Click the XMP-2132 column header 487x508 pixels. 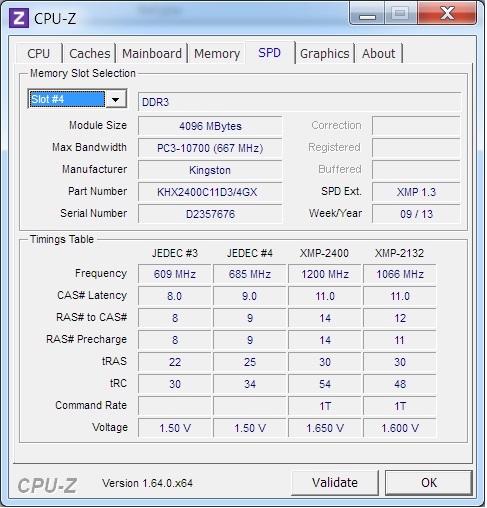399,253
